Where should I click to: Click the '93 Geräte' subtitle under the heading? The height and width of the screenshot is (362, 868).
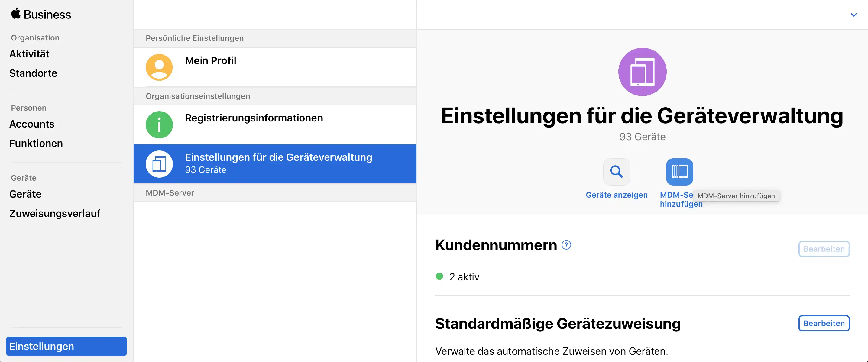pyautogui.click(x=642, y=137)
